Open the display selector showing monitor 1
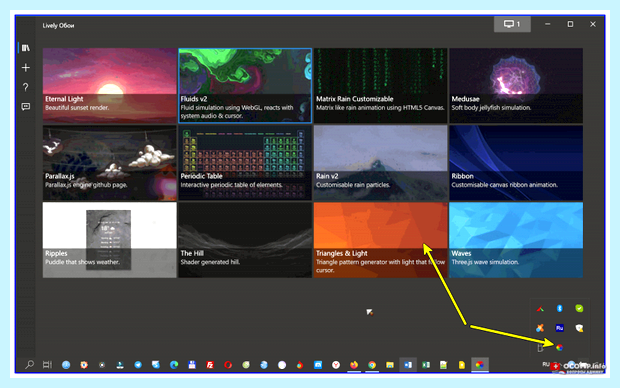This screenshot has width=620, height=388. pos(512,24)
